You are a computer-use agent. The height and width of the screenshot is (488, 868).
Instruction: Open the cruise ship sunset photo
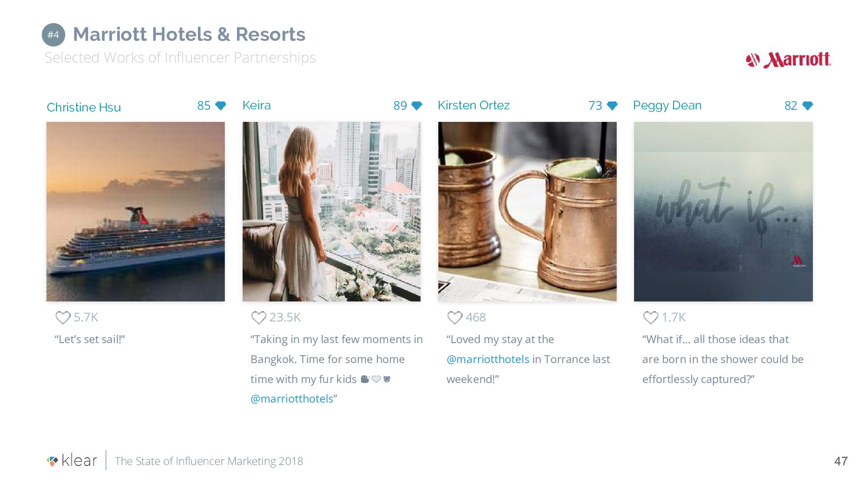(x=135, y=212)
